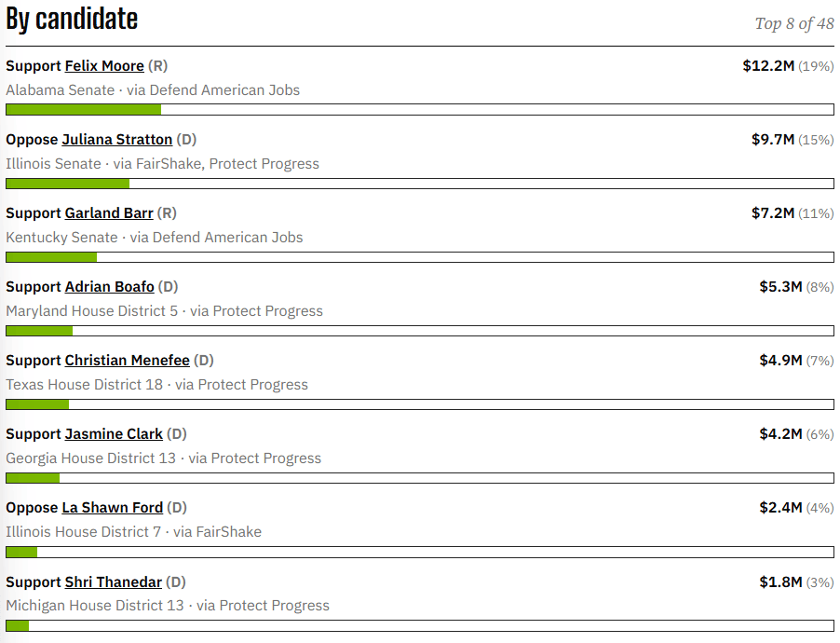Click the 'Illinois House District 7 · via FairShake' text

pos(133,531)
